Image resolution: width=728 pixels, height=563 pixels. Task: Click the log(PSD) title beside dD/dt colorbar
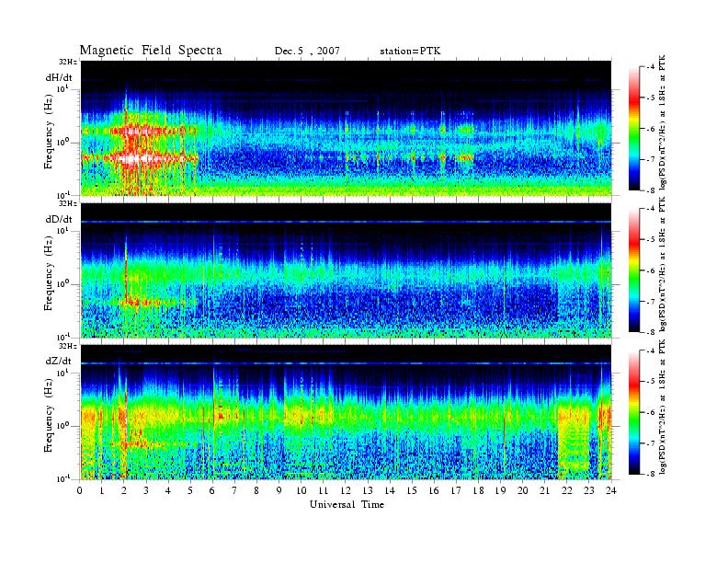pyautogui.click(x=663, y=264)
